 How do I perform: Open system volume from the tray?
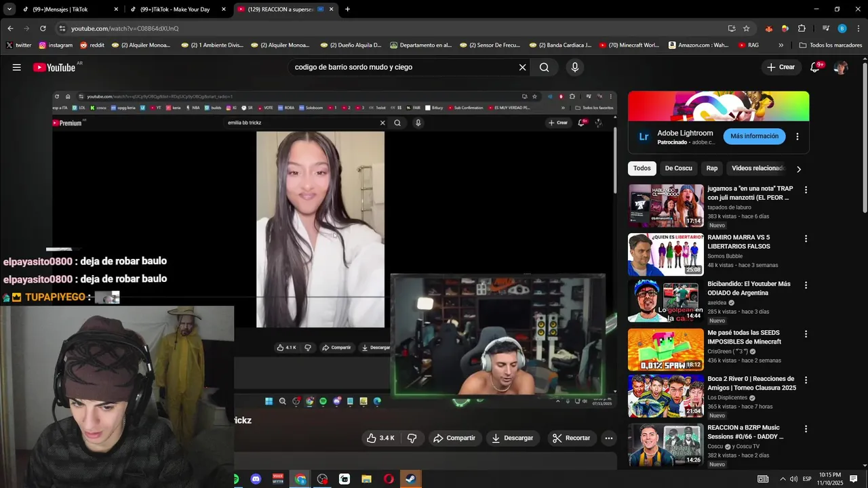pos(793,479)
